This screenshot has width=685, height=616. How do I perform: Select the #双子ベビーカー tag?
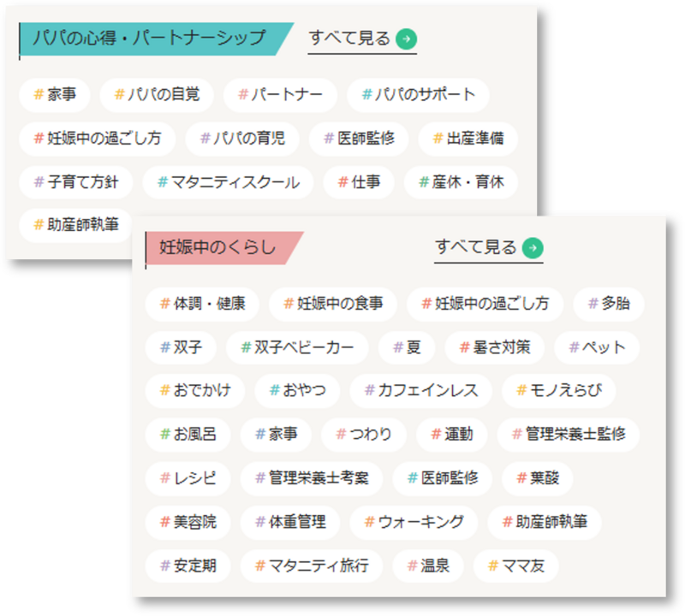297,347
